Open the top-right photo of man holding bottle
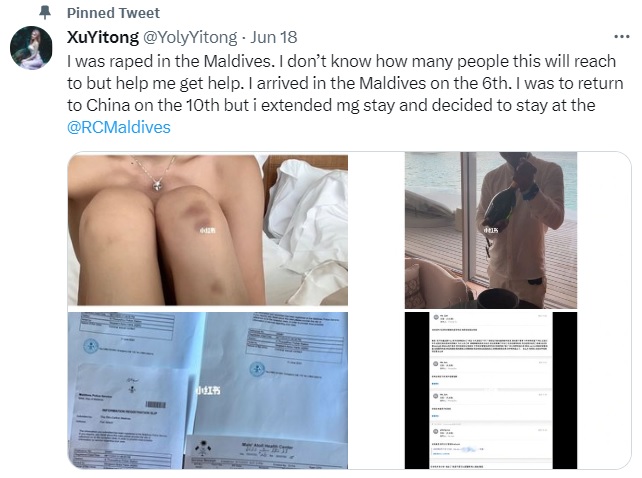642x478 pixels. click(x=491, y=230)
